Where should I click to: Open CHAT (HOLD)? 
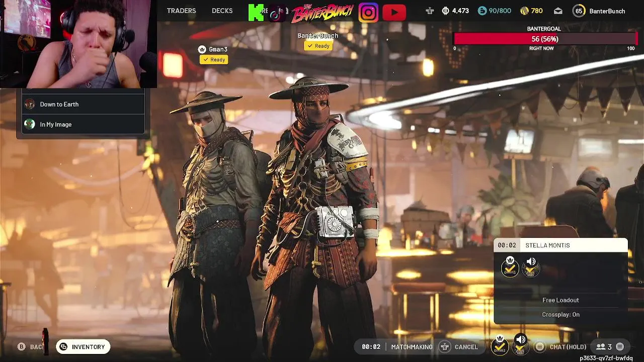point(568,347)
